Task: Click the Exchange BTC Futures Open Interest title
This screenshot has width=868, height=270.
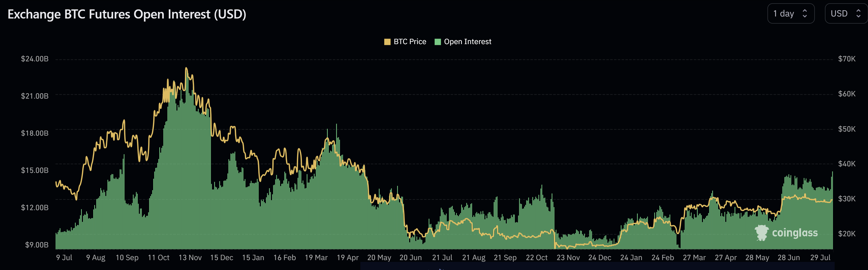Action: point(127,14)
